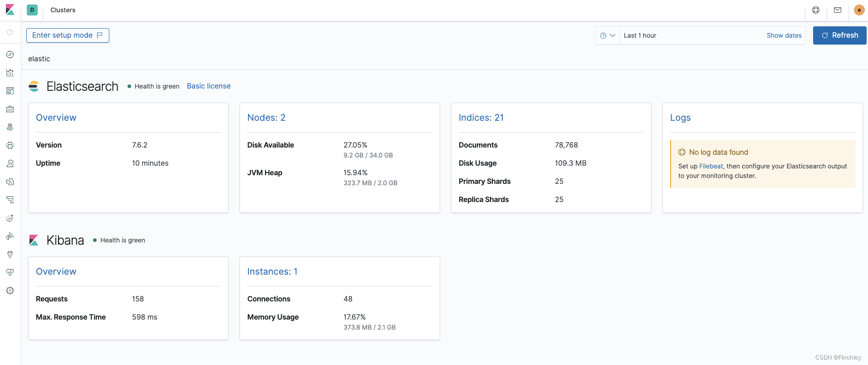Viewport: 868px width, 365px height.
Task: Open Logs app from the sidebar
Action: click(10, 182)
